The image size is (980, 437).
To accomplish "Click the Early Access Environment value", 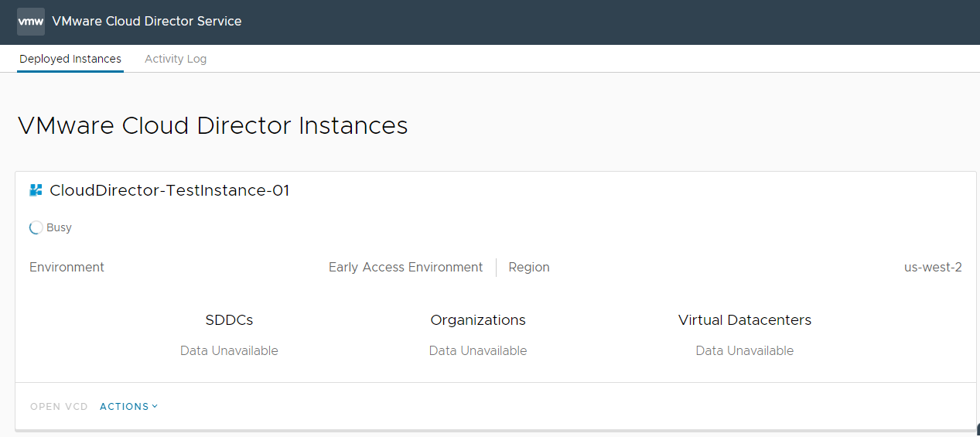I will [405, 267].
